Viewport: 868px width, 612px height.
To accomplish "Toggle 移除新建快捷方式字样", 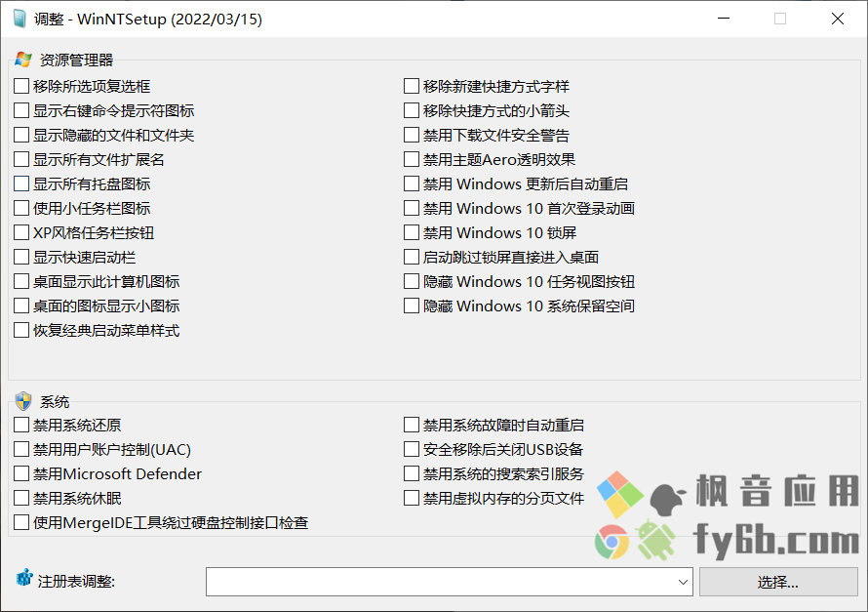I will click(412, 86).
